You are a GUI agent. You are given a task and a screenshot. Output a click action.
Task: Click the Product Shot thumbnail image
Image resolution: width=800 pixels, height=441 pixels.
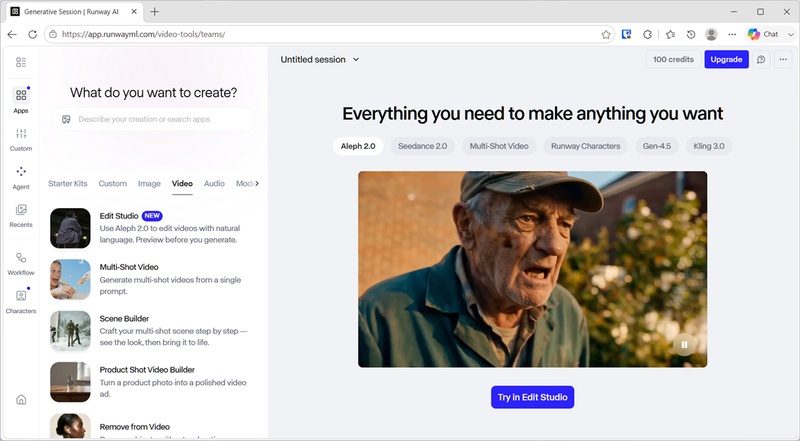[x=70, y=382]
